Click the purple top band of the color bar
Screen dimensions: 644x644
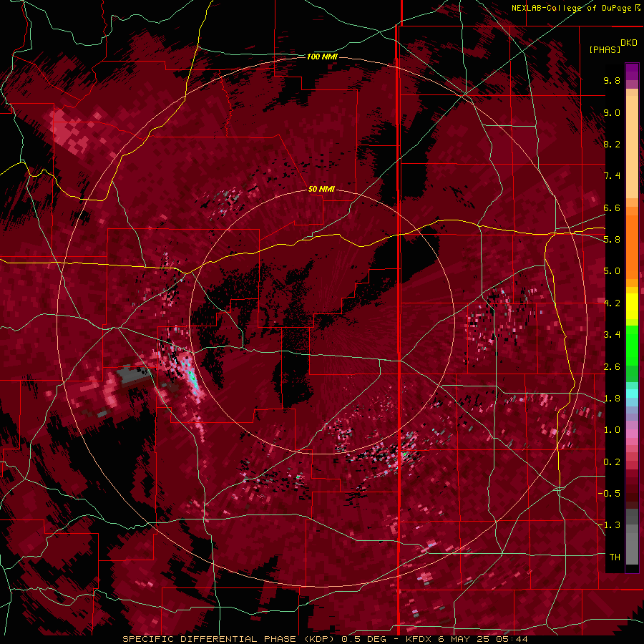click(x=632, y=72)
